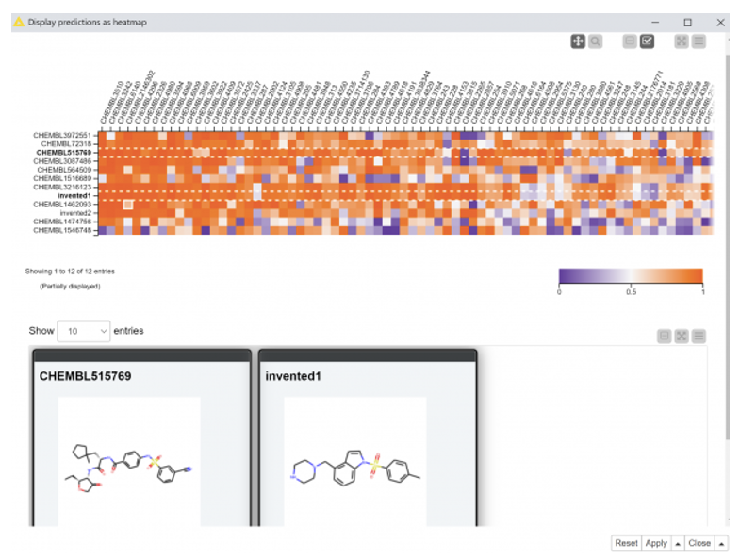740x560 pixels.
Task: Expand the arrow next to Close
Action: tap(721, 543)
